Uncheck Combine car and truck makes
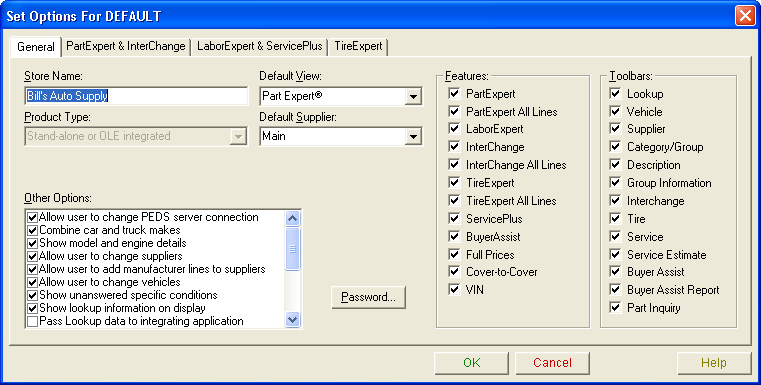This screenshot has width=761, height=385. [x=33, y=230]
